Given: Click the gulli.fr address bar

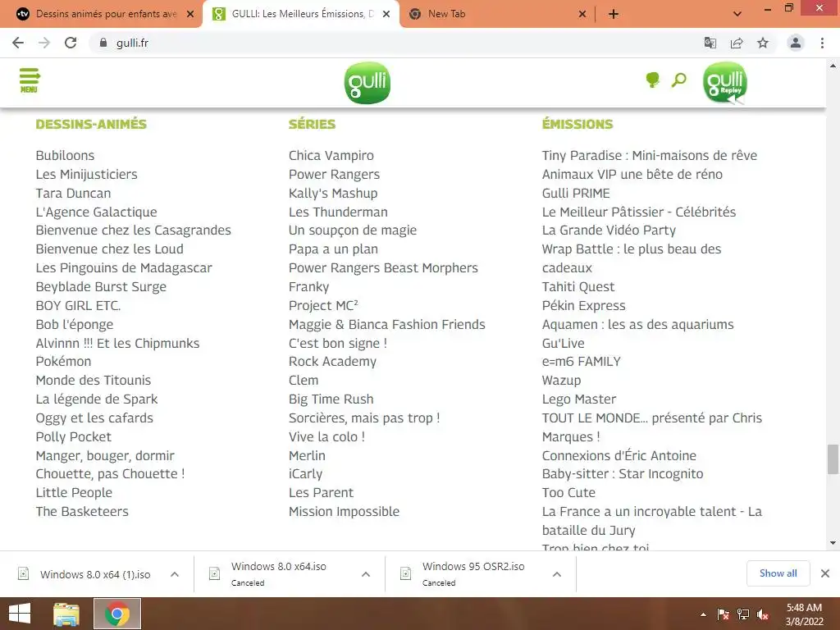Looking at the screenshot, I should 396,43.
